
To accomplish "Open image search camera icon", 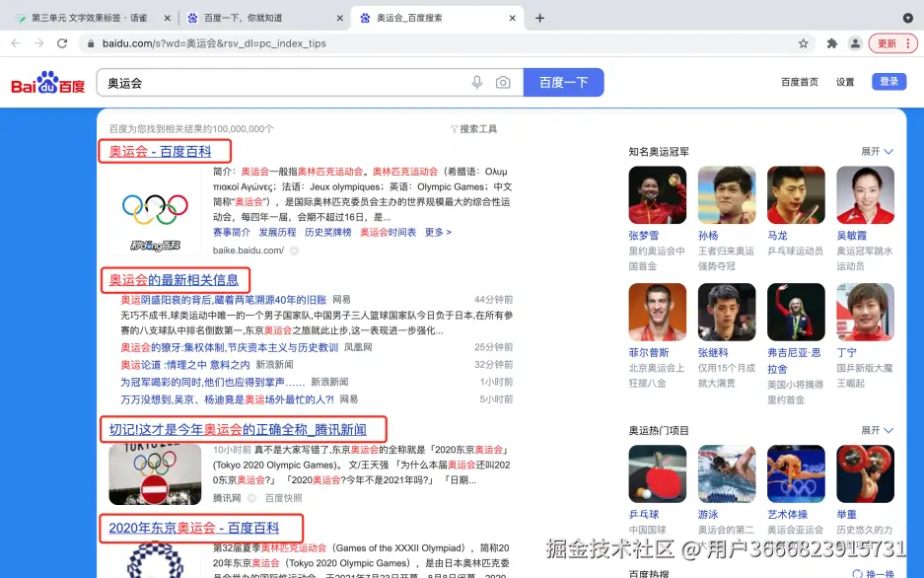I will click(503, 83).
